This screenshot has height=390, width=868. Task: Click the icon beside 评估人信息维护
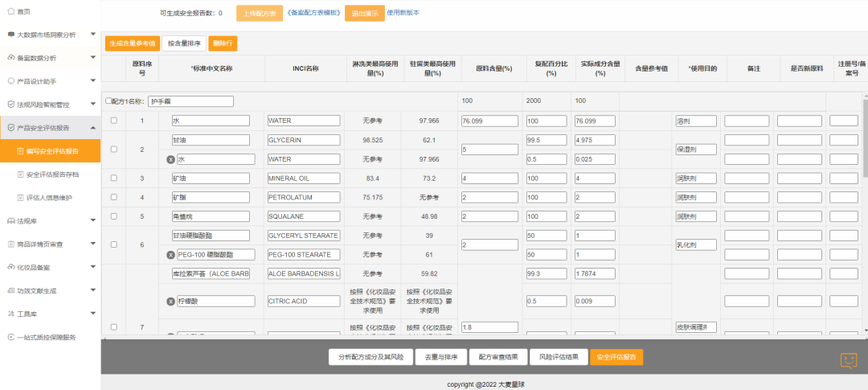click(20, 197)
